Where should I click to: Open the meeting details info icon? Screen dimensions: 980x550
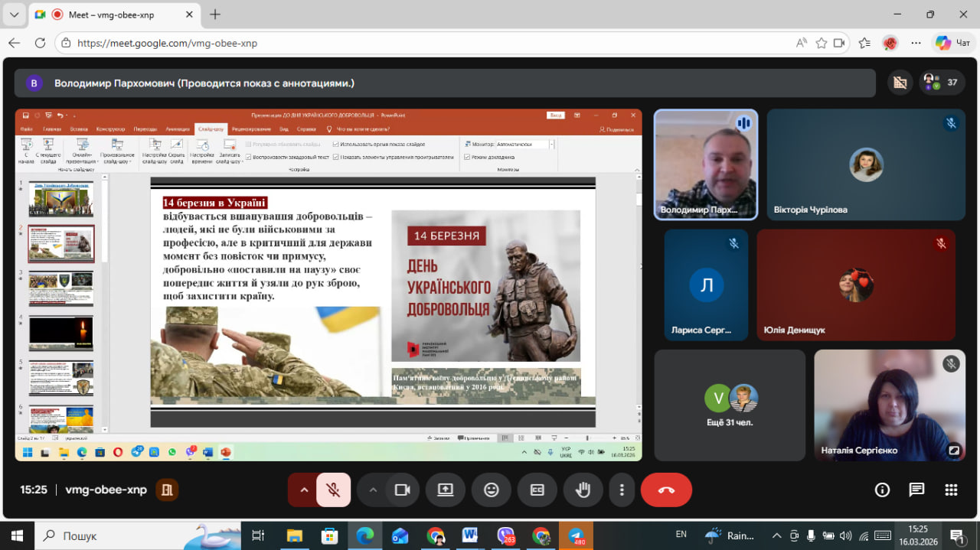[882, 490]
